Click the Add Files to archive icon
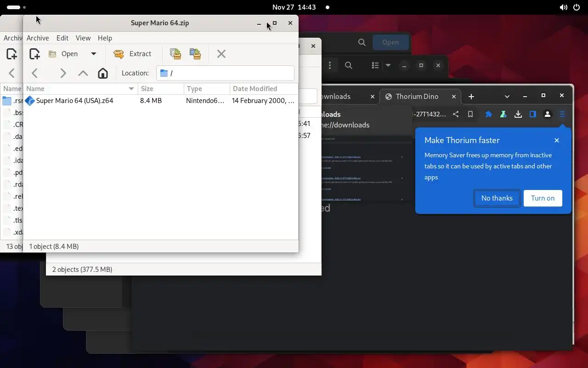 pos(175,54)
